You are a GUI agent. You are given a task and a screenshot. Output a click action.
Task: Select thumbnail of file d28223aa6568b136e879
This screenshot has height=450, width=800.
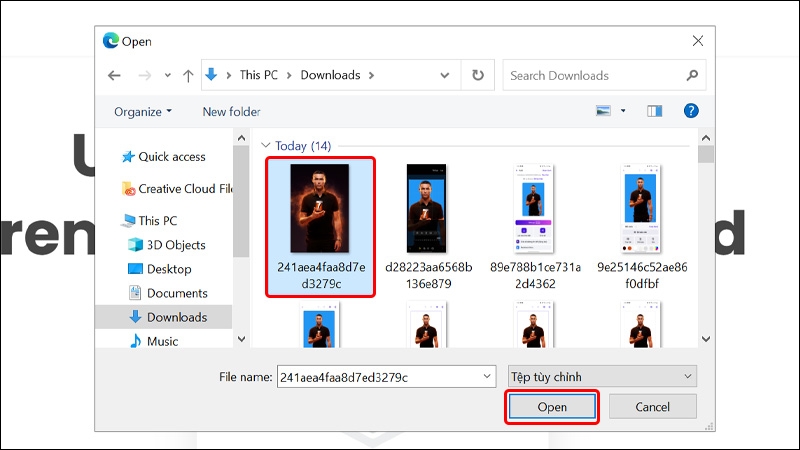[x=427, y=208]
